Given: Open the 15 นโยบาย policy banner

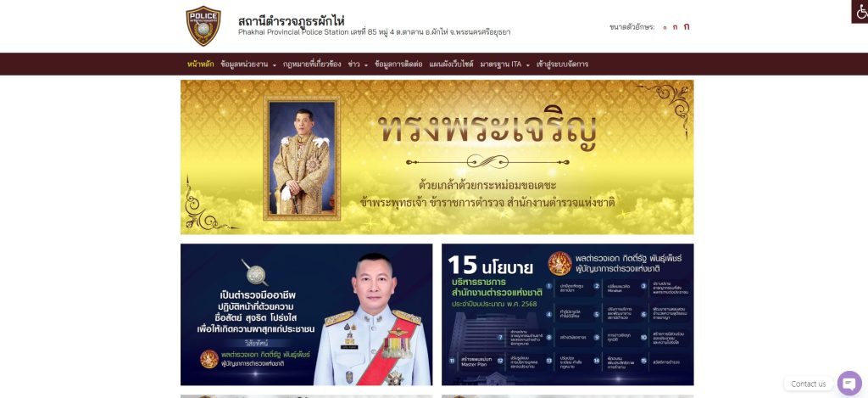Looking at the screenshot, I should [567, 314].
